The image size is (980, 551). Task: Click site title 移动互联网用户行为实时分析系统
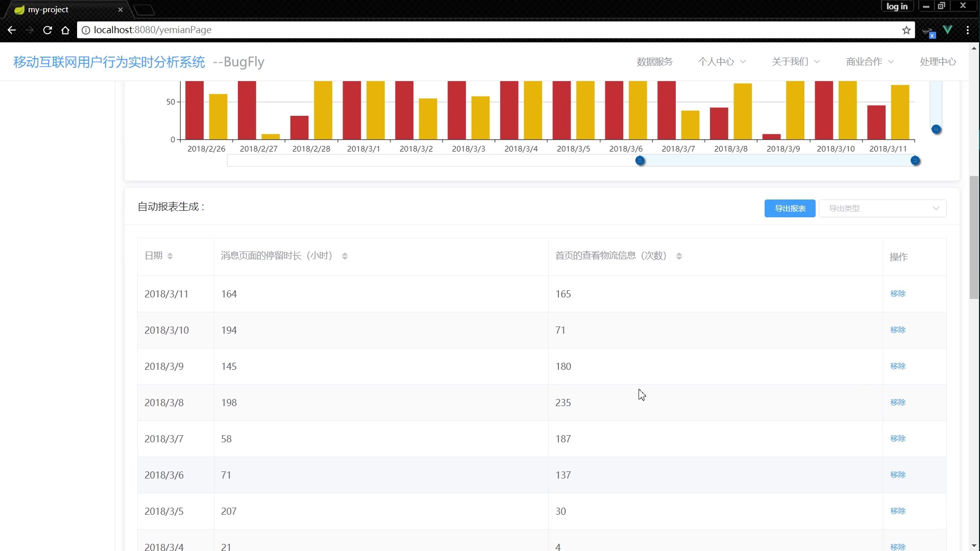tap(109, 62)
